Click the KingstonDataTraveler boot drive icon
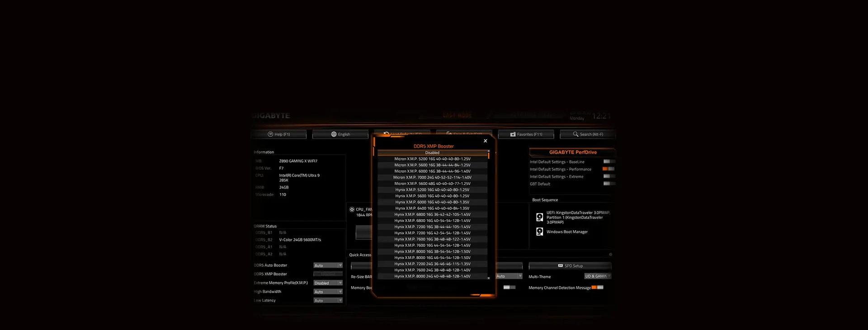The height and width of the screenshot is (330, 868). pyautogui.click(x=539, y=217)
